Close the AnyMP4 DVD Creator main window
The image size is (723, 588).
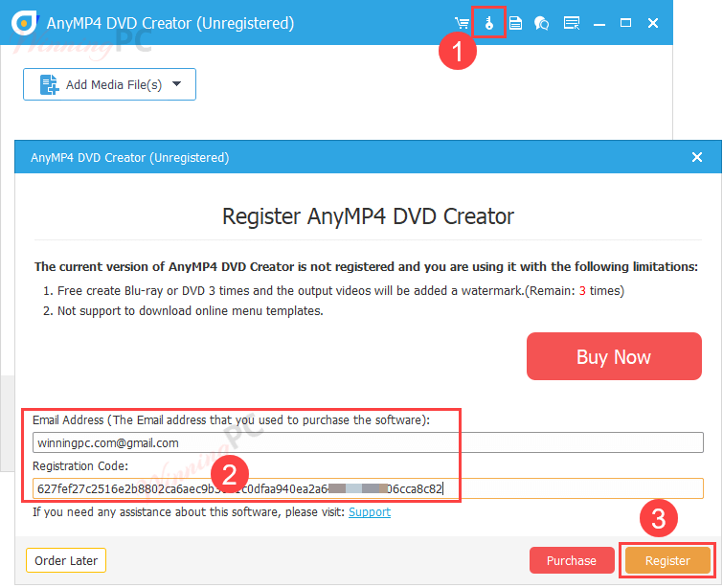click(653, 23)
